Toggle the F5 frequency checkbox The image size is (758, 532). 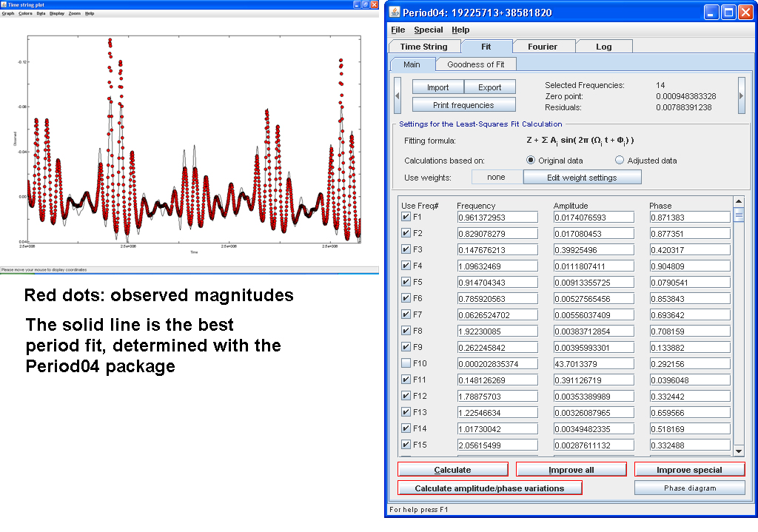[406, 282]
